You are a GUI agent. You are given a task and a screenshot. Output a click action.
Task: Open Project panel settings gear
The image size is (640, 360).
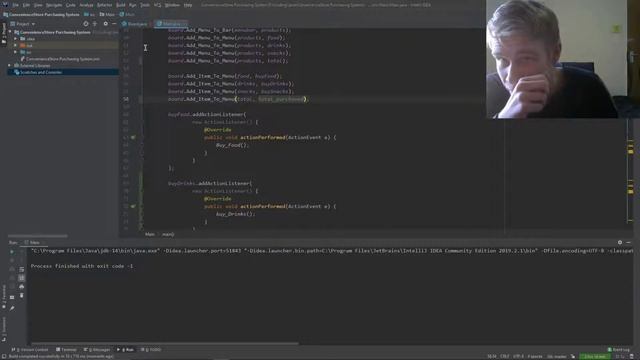[106, 24]
